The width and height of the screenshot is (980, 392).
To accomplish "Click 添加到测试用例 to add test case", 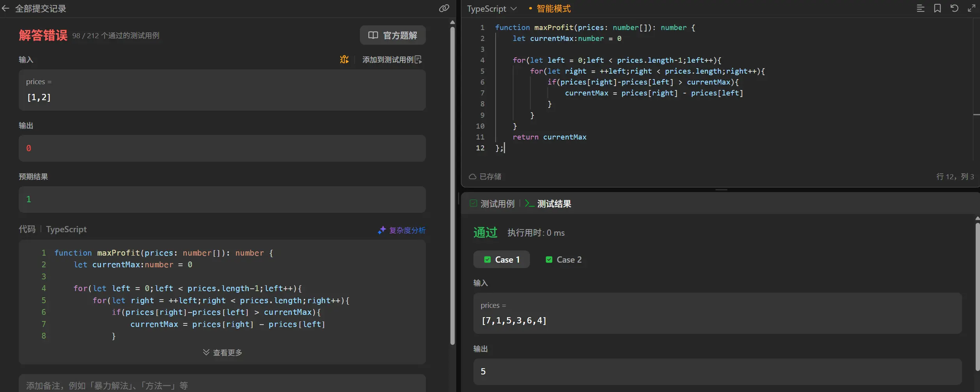I will point(392,60).
